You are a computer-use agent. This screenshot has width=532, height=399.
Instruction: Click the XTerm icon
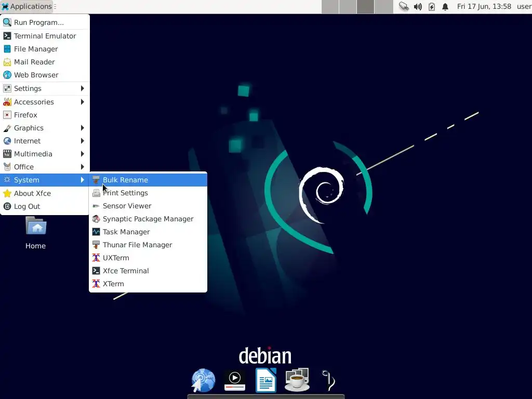coord(96,284)
